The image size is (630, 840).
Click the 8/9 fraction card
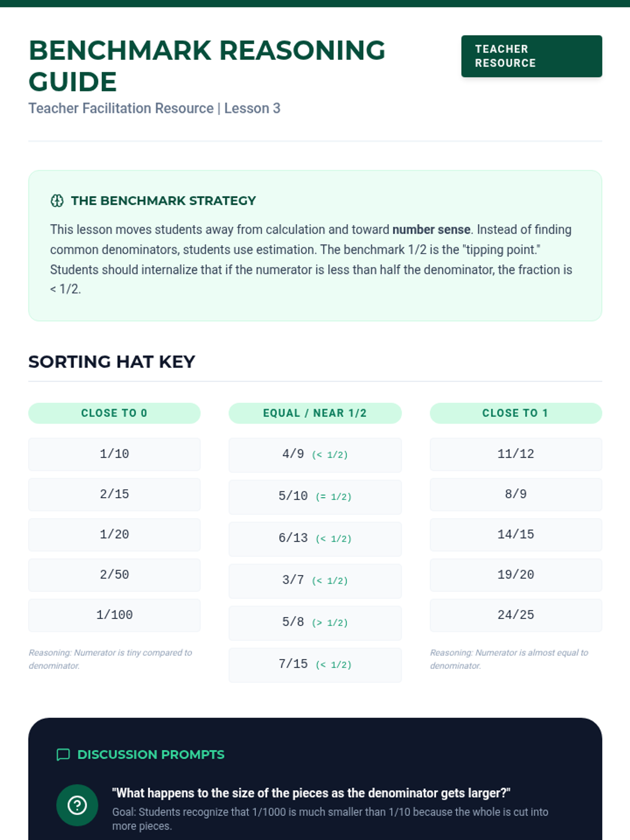tap(515, 495)
